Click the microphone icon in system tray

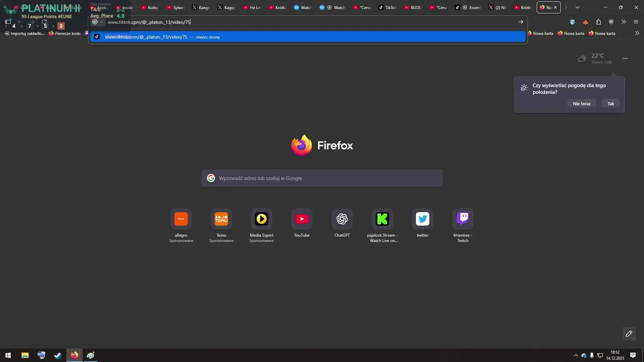click(x=592, y=355)
